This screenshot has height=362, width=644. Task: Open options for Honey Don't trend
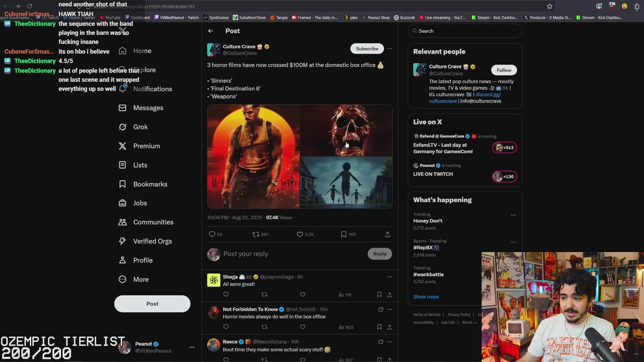[514, 215]
